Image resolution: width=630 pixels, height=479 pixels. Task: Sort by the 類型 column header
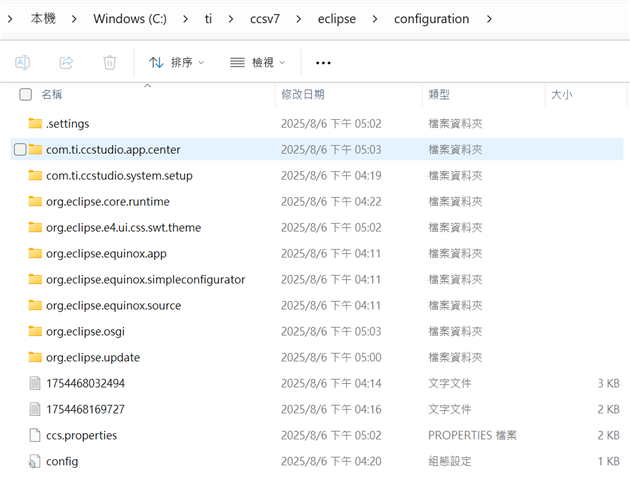click(x=439, y=94)
